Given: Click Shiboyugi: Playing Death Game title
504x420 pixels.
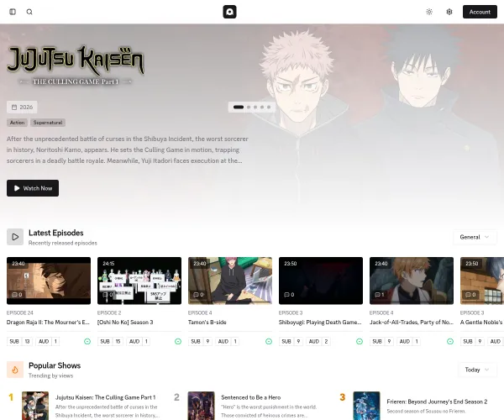Looking at the screenshot, I should click(x=320, y=323).
